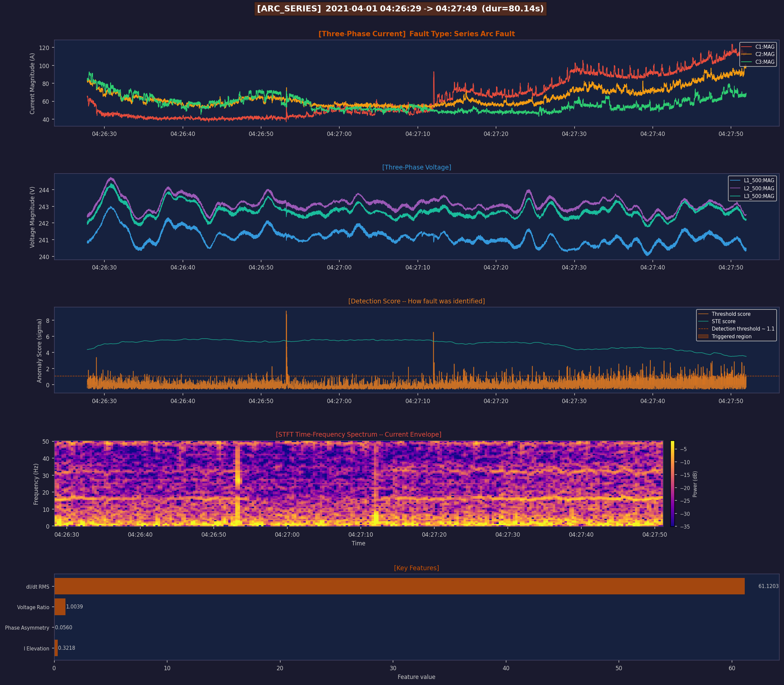Click the L3_500:MAG legend entry

pos(759,196)
